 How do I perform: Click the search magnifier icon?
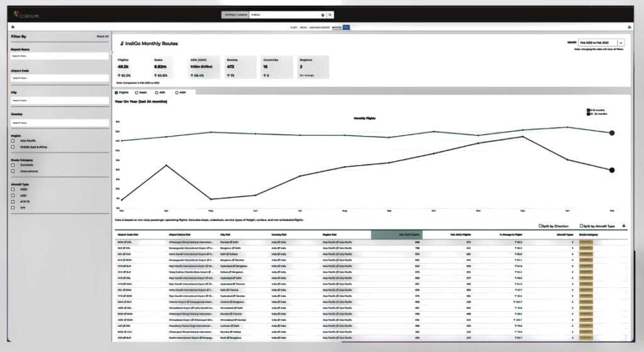tap(330, 14)
